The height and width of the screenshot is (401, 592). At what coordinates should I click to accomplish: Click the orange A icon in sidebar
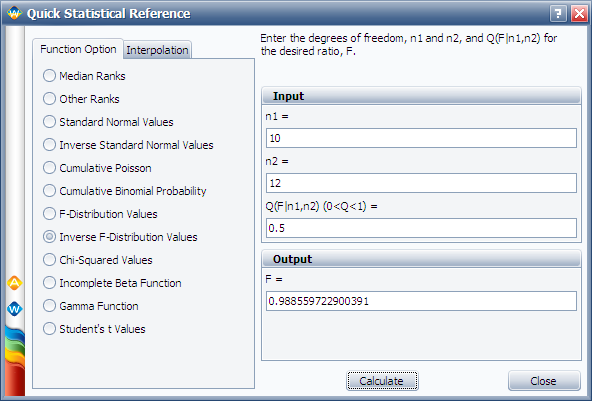[14, 283]
